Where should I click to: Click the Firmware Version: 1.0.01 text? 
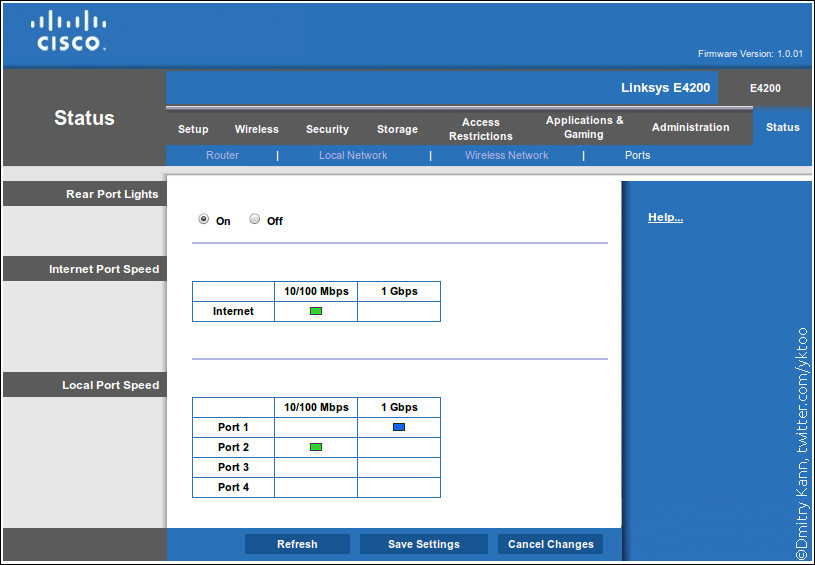click(750, 54)
